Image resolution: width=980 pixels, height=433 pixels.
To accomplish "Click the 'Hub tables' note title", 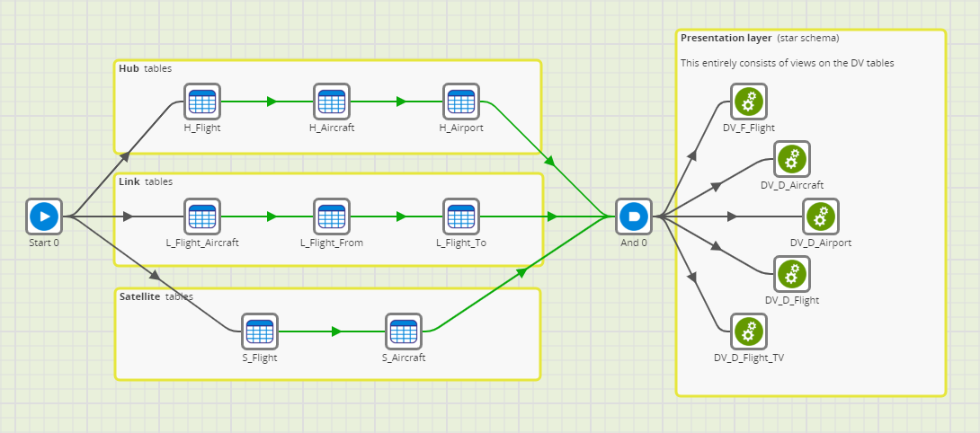I will (145, 68).
